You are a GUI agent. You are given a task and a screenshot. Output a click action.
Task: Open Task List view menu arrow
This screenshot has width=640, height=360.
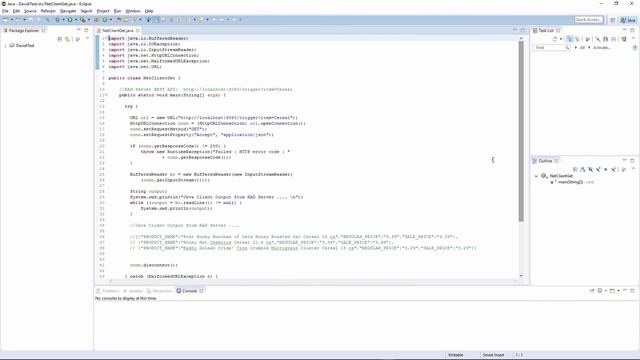click(633, 38)
